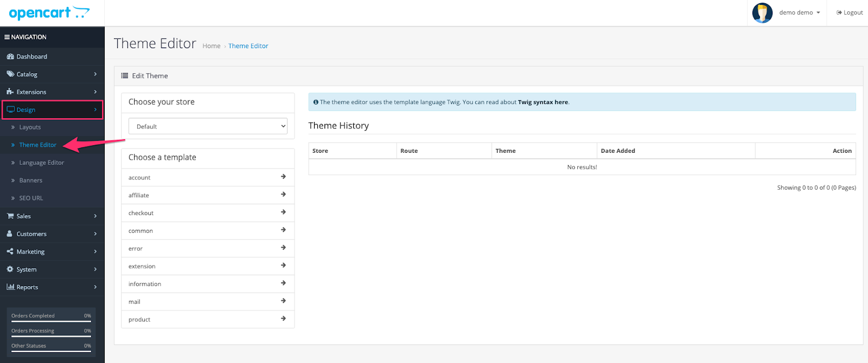Expand the Reports menu chevron
This screenshot has height=363, width=868.
pos(95,287)
